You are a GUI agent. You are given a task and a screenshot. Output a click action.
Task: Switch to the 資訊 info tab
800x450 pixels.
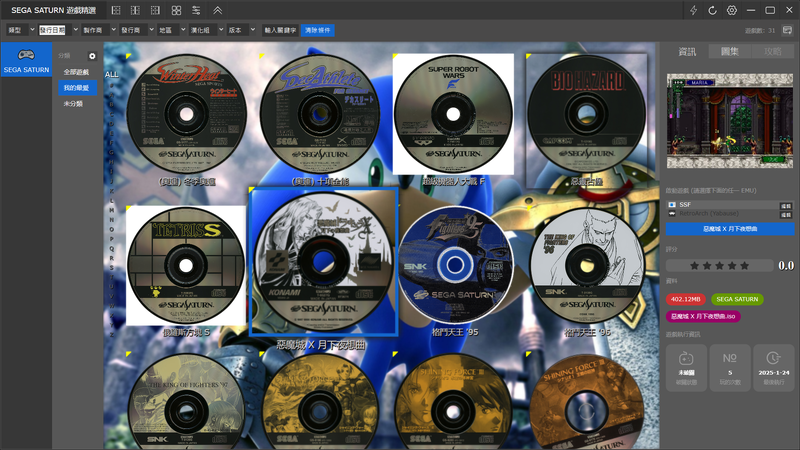687,52
